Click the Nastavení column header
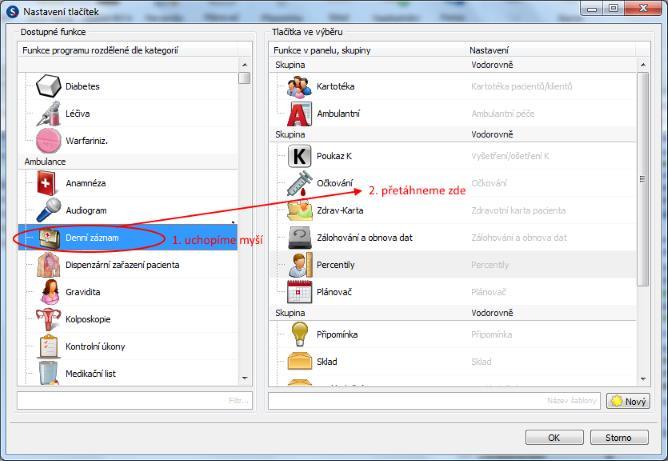 tap(551, 50)
